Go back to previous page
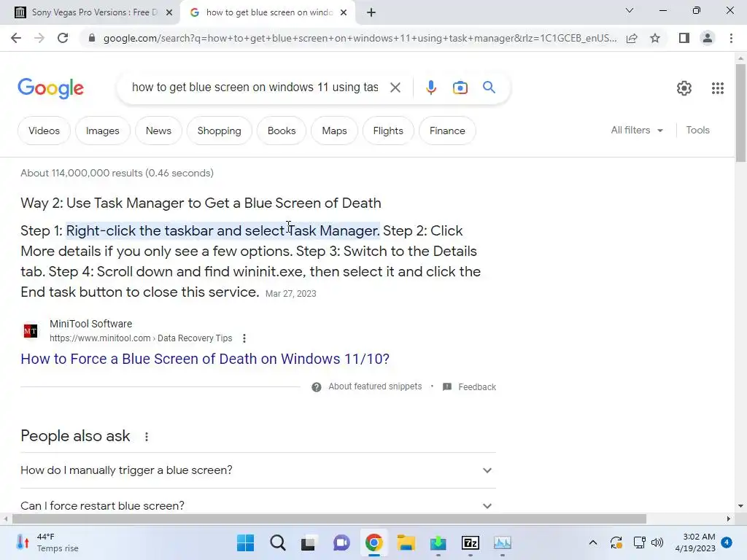The image size is (747, 560). click(x=16, y=38)
